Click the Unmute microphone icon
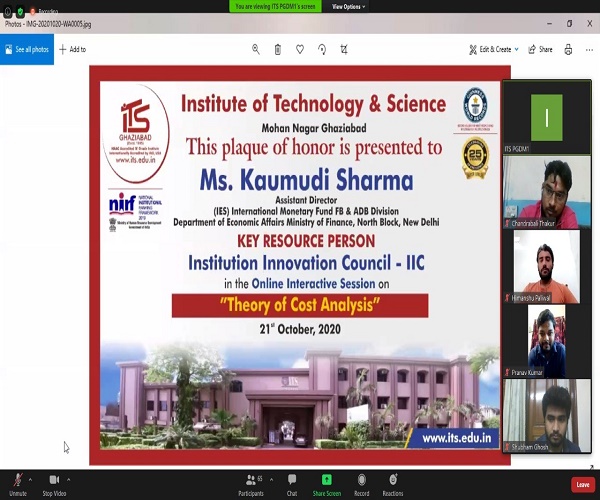Viewport: 600px width, 500px height. [18, 480]
